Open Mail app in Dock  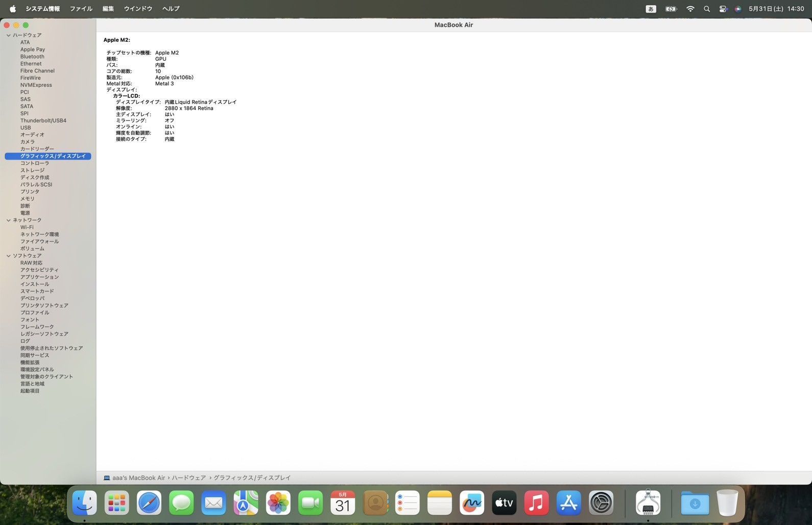pyautogui.click(x=213, y=503)
